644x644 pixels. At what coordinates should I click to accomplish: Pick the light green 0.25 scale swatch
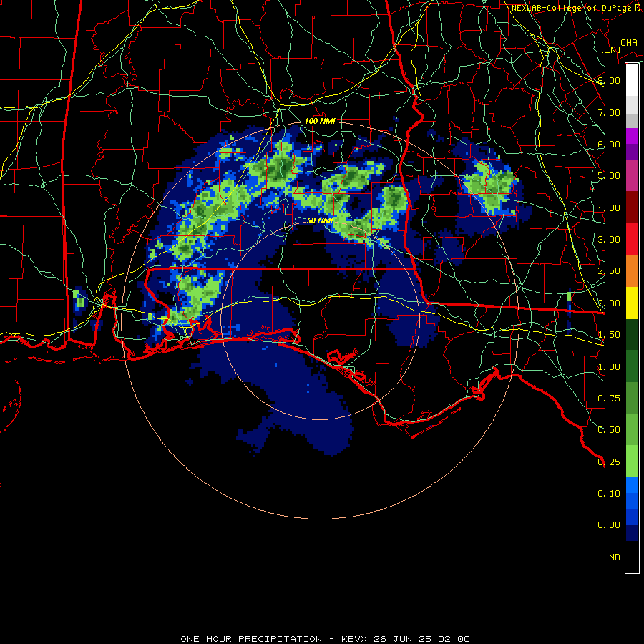click(632, 462)
